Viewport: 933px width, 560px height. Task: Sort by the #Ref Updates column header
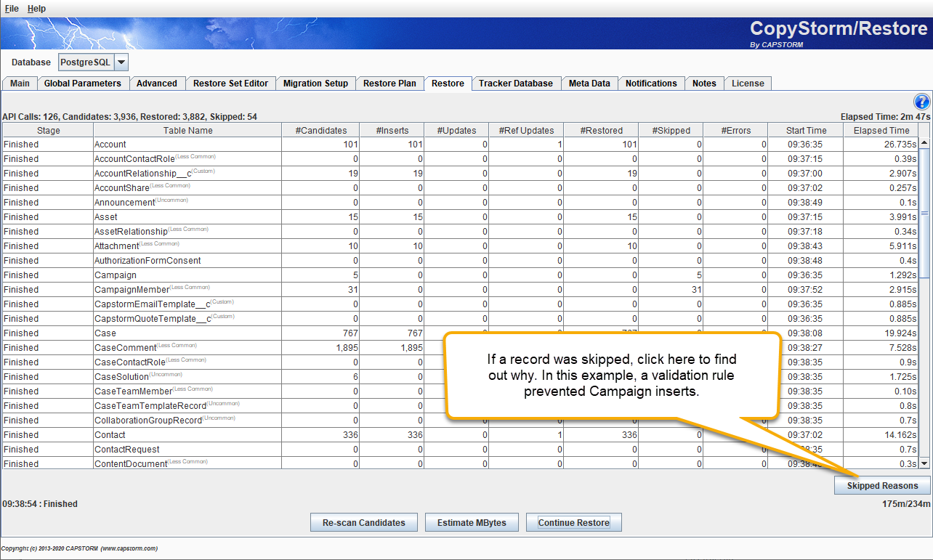pos(526,131)
